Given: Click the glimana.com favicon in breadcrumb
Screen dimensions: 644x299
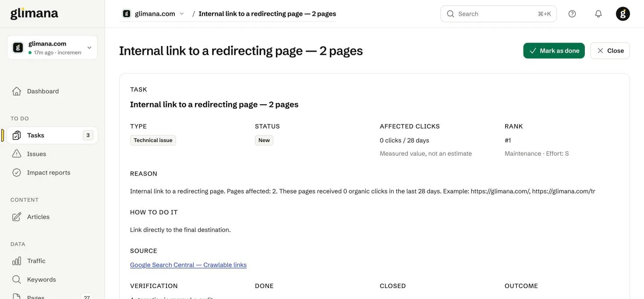Looking at the screenshot, I should [127, 14].
